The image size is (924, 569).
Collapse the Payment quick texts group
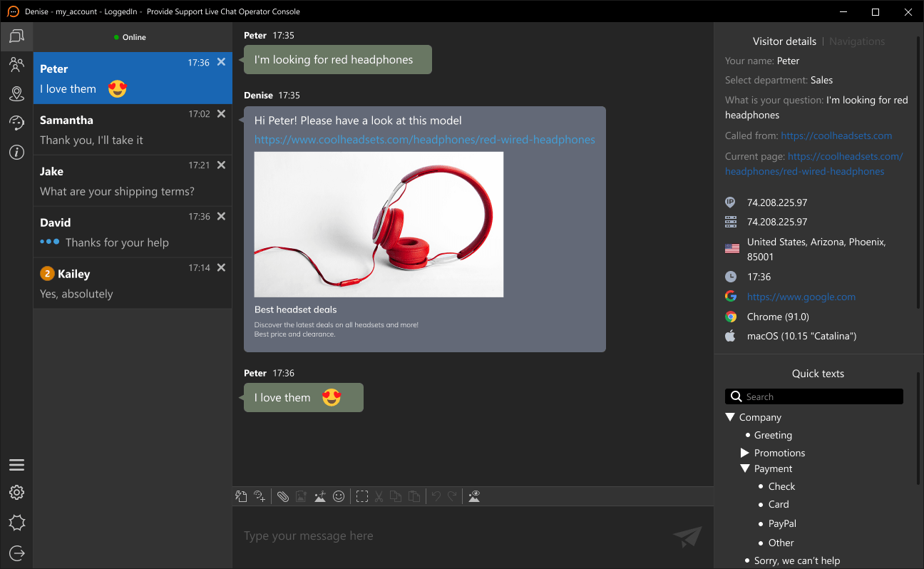744,468
